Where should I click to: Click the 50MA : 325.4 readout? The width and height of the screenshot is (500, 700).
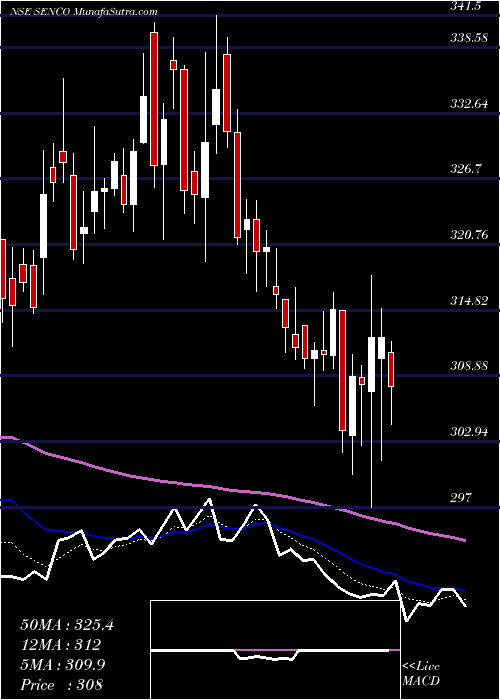click(x=67, y=625)
